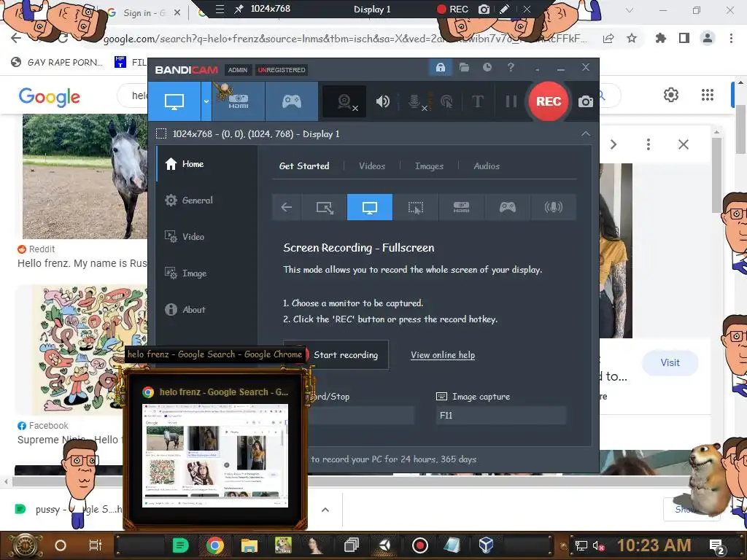Image resolution: width=747 pixels, height=560 pixels.
Task: Open Chrome three-dot menu
Action: click(731, 38)
